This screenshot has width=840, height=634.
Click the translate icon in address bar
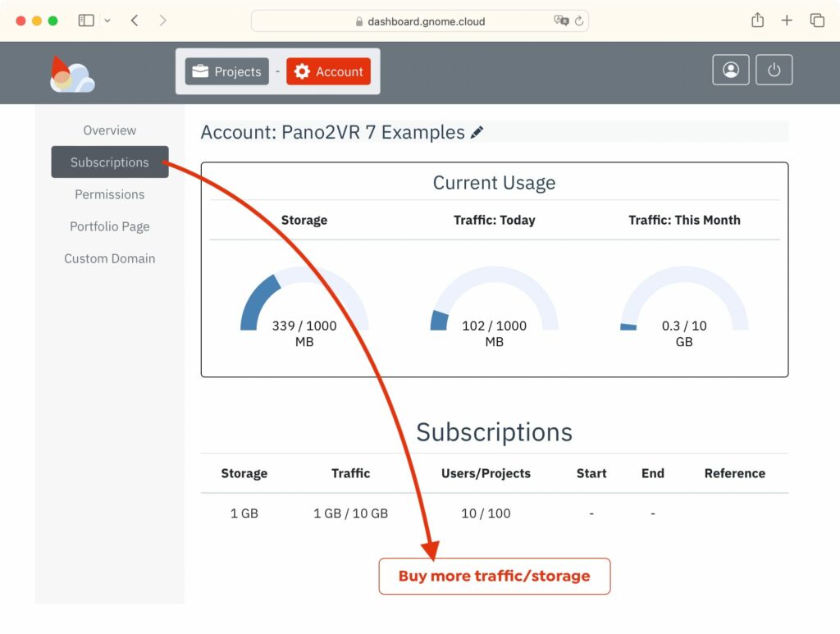(561, 21)
